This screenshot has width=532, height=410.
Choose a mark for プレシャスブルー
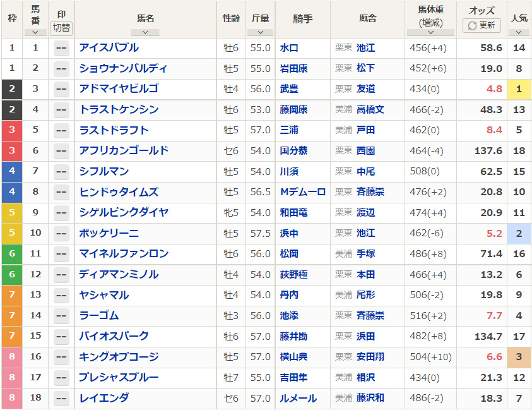click(x=61, y=378)
